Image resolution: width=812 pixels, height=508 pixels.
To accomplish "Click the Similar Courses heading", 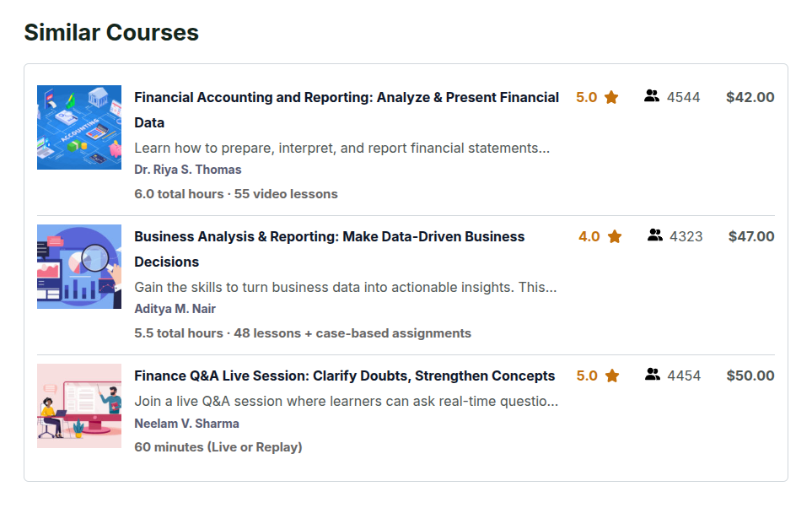I will click(x=111, y=33).
